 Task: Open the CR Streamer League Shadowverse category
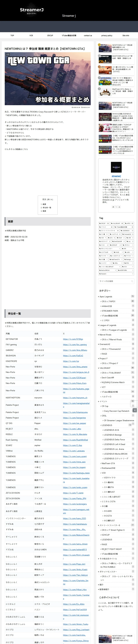click(x=119, y=421)
